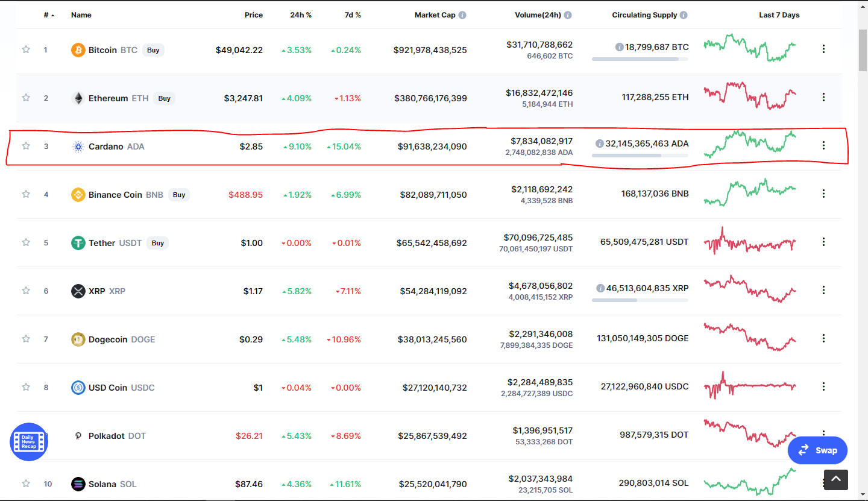Click the Tether logo icon
This screenshot has height=501, width=868.
(78, 243)
